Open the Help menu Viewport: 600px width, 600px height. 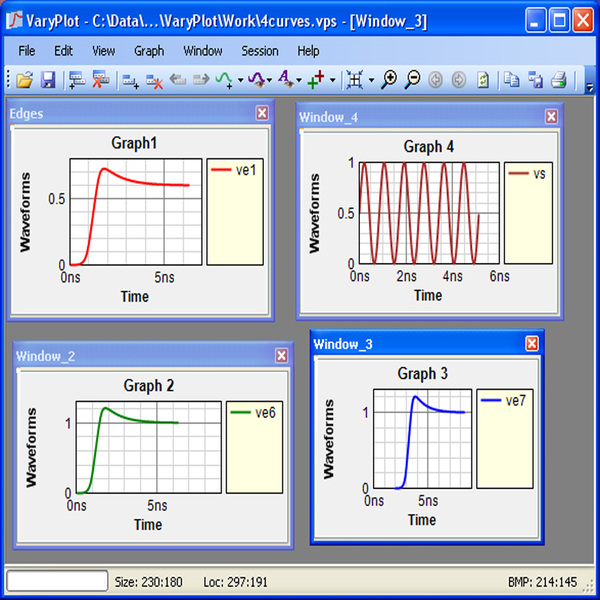[x=308, y=51]
